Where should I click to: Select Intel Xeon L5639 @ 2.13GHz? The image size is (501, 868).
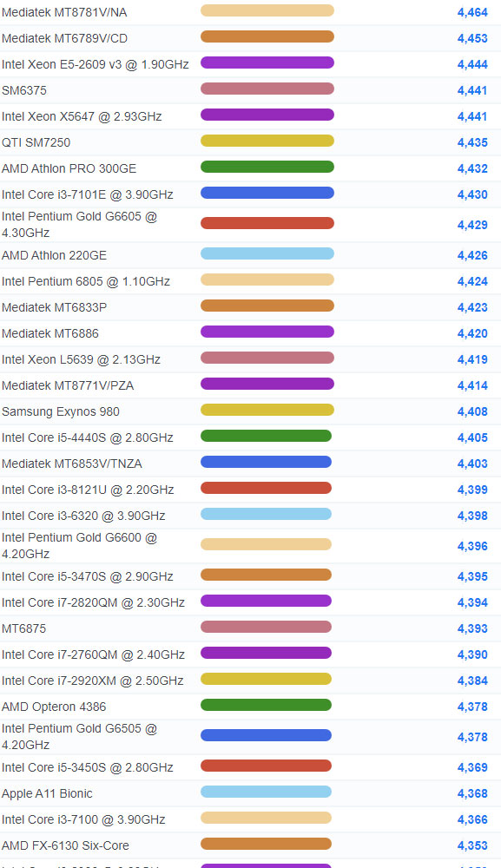click(x=82, y=359)
